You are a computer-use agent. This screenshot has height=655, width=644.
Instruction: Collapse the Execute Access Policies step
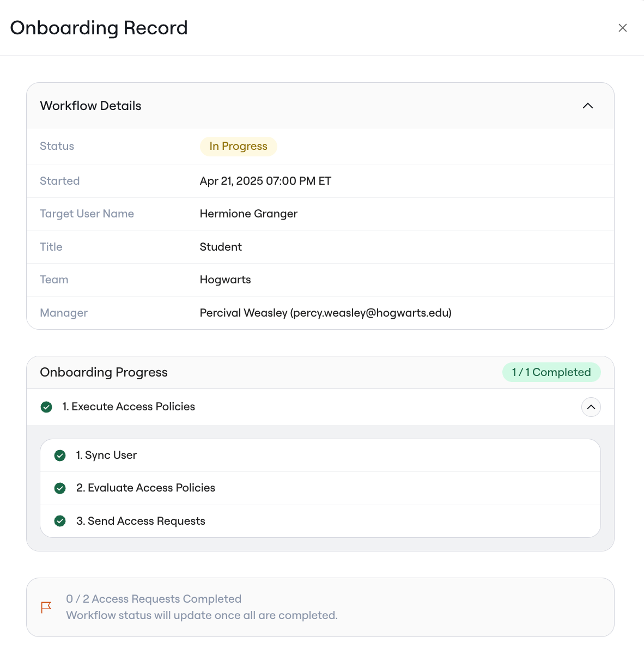(591, 407)
